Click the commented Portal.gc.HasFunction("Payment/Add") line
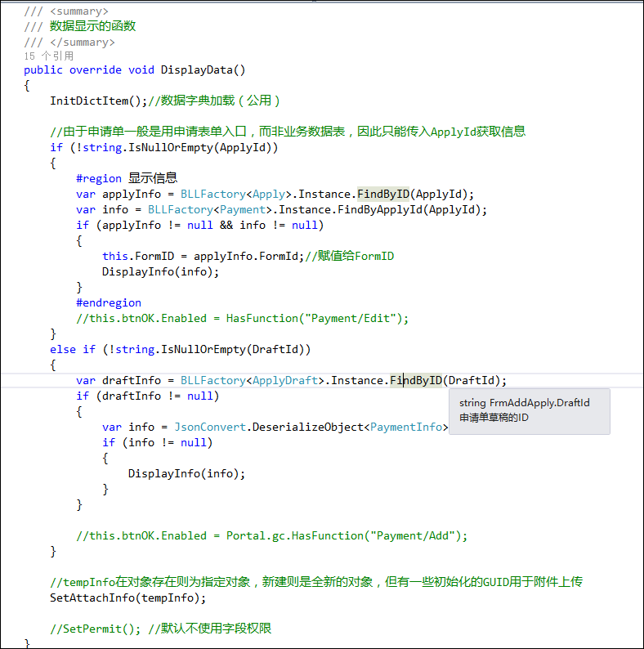Image resolution: width=644 pixels, height=649 pixels. [x=271, y=536]
